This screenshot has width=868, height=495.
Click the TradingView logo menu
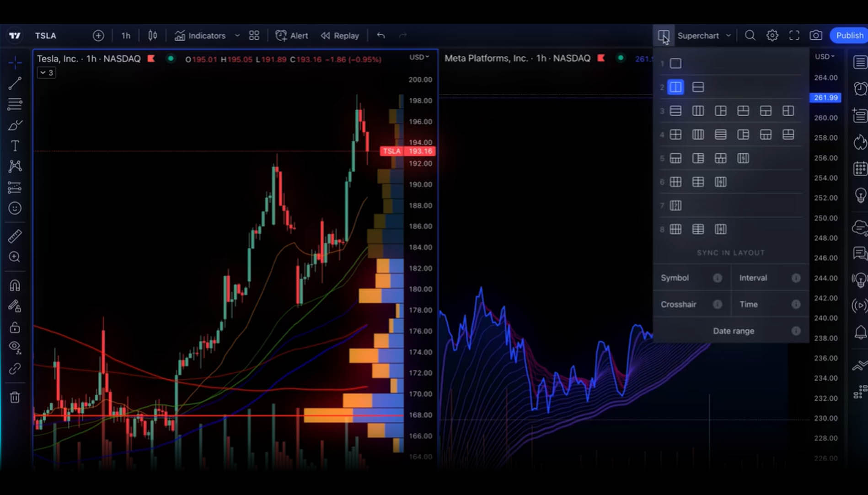tap(15, 36)
